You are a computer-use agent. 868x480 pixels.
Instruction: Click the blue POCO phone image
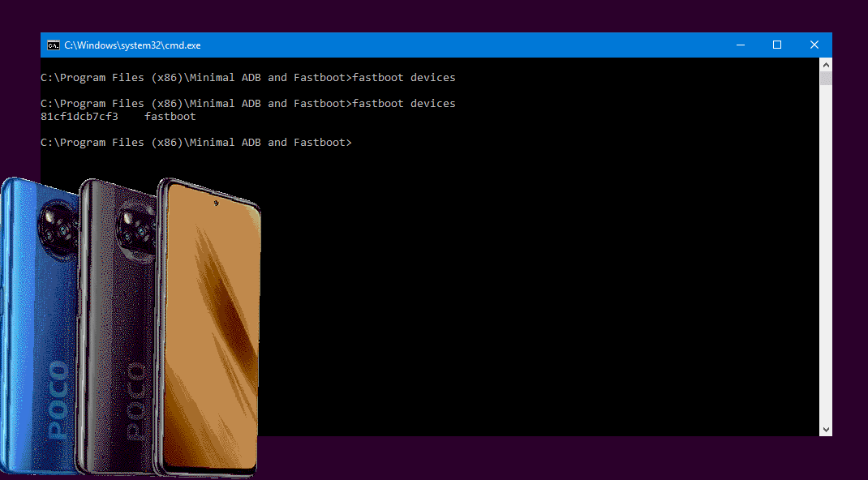click(x=39, y=326)
